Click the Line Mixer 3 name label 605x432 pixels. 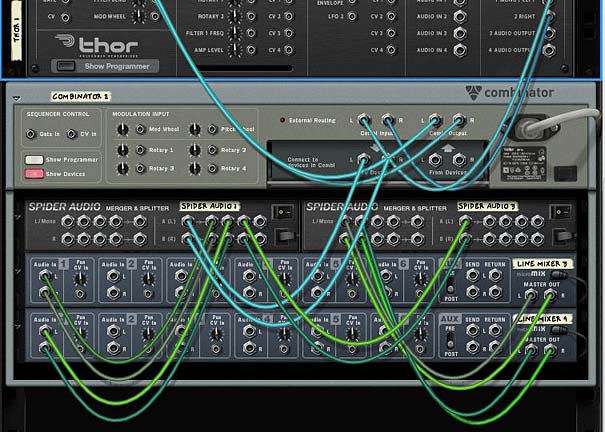point(542,264)
